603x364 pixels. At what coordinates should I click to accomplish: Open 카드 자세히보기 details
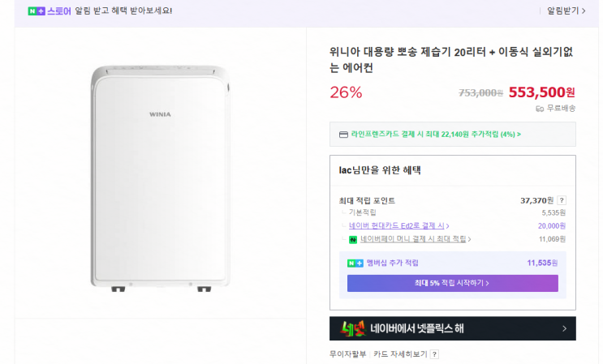pyautogui.click(x=400, y=354)
